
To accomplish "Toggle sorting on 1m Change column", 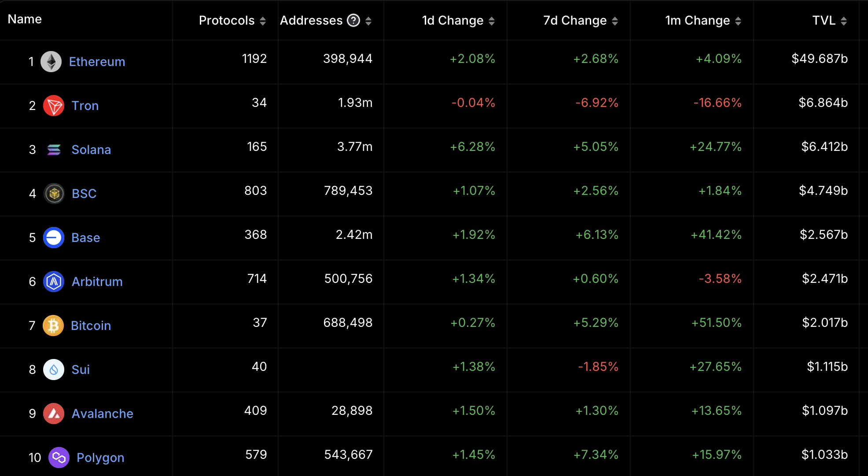I will pos(738,20).
